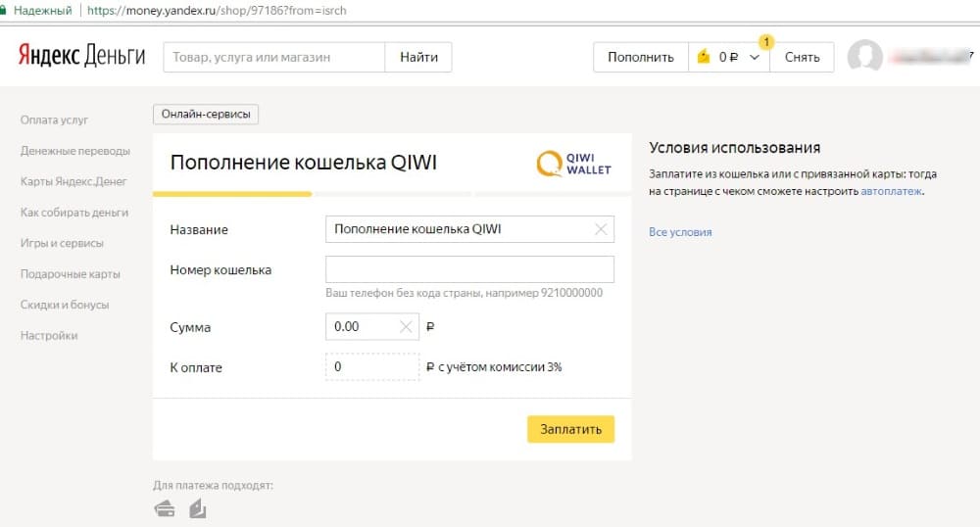Screen dimensions: 980x527
Task: Click the bank card payment method icon
Action: tap(165, 508)
